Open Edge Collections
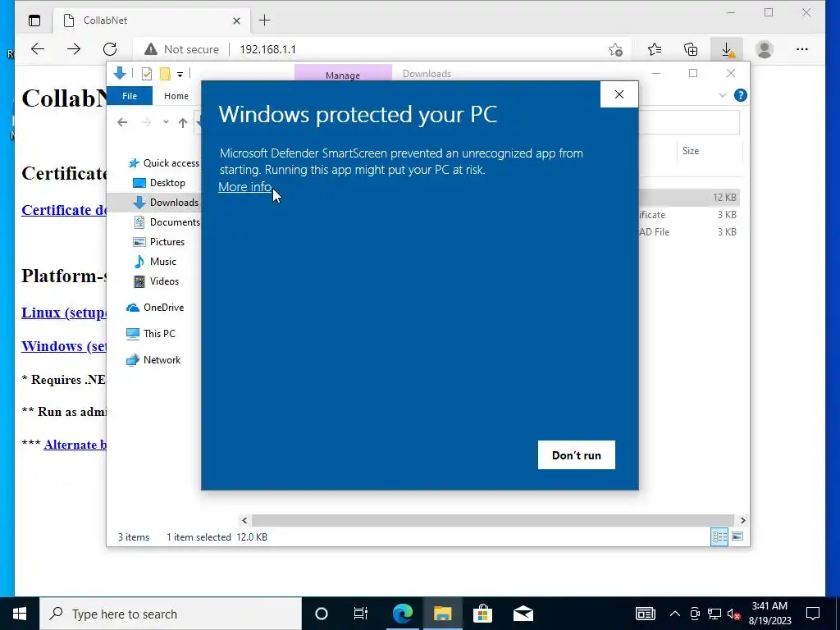 (x=691, y=49)
